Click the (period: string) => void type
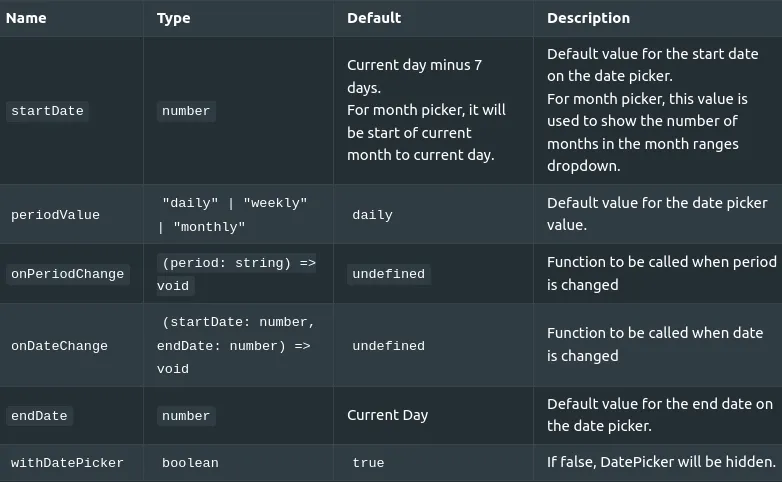Screen dimensions: 782x482 (x=236, y=274)
